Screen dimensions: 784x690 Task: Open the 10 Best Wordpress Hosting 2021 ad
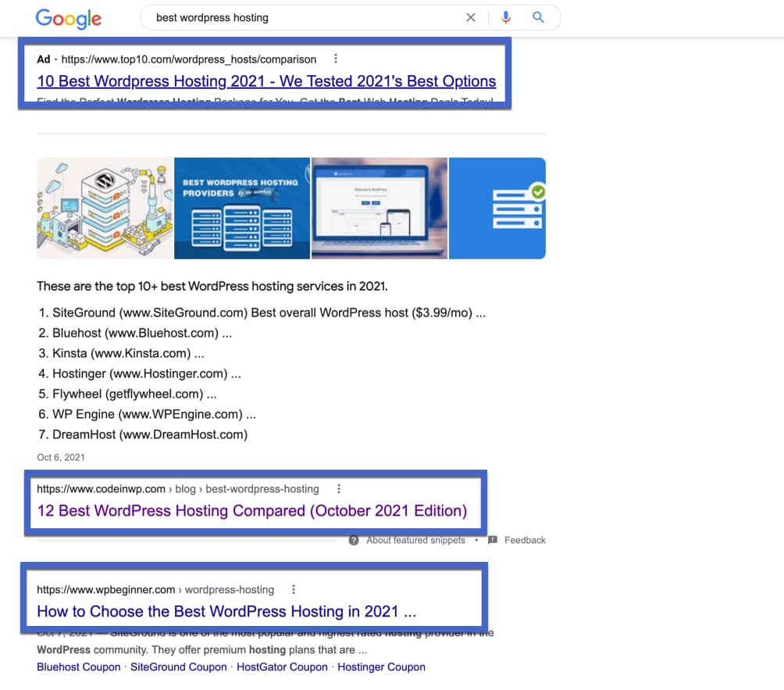[266, 80]
